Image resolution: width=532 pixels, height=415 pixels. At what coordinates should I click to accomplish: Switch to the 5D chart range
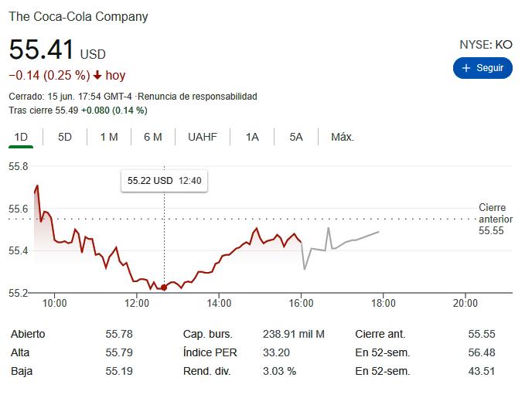pyautogui.click(x=65, y=137)
